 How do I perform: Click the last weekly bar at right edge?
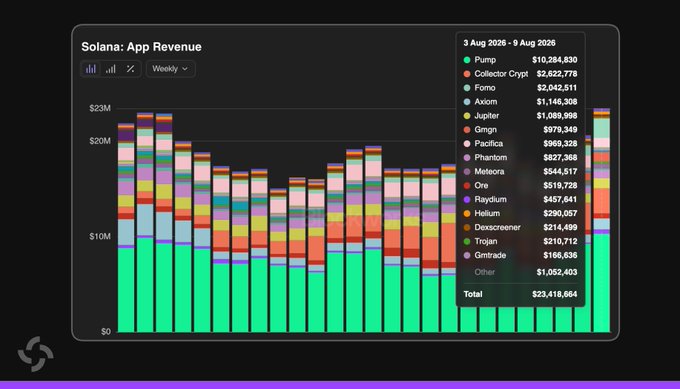[602, 220]
